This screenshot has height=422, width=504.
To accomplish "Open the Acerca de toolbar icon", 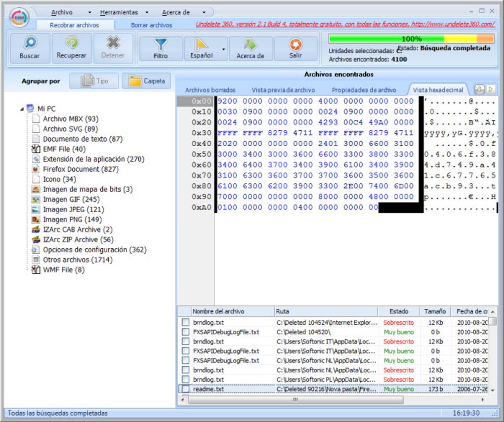I will point(250,45).
